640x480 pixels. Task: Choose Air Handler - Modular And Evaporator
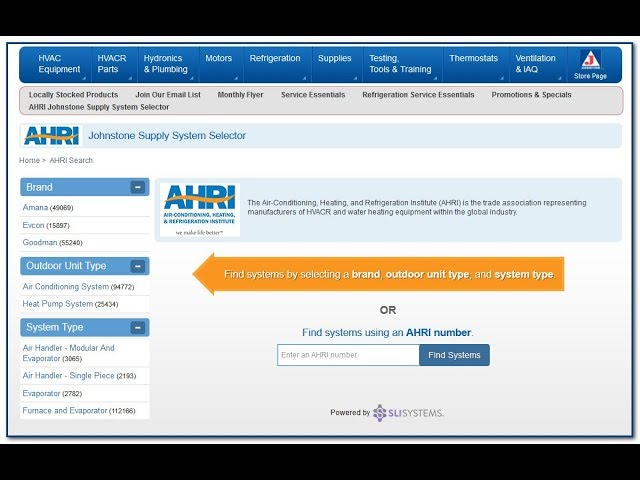[x=69, y=353]
